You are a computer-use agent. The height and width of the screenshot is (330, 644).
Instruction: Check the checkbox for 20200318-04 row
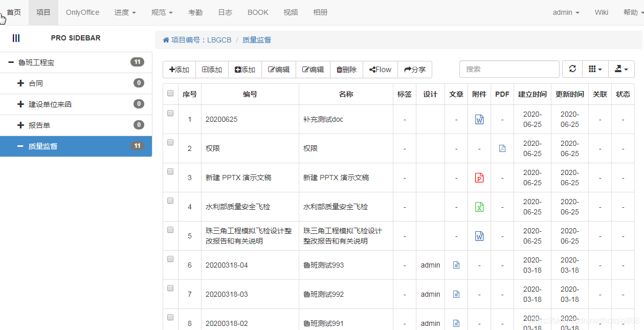(170, 259)
